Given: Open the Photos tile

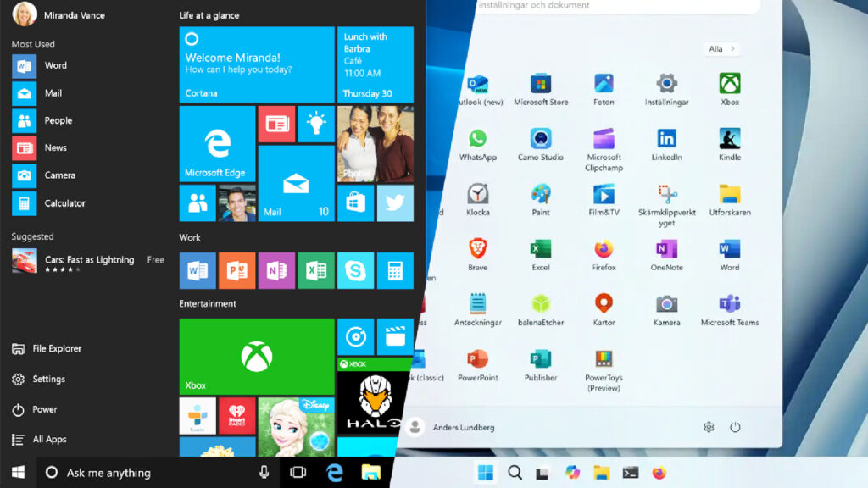Looking at the screenshot, I should pos(376,144).
